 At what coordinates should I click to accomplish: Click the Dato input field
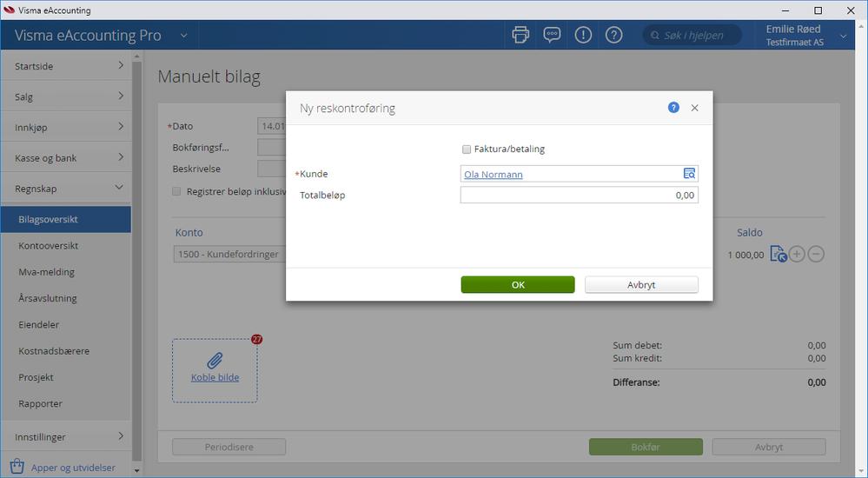[x=272, y=126]
